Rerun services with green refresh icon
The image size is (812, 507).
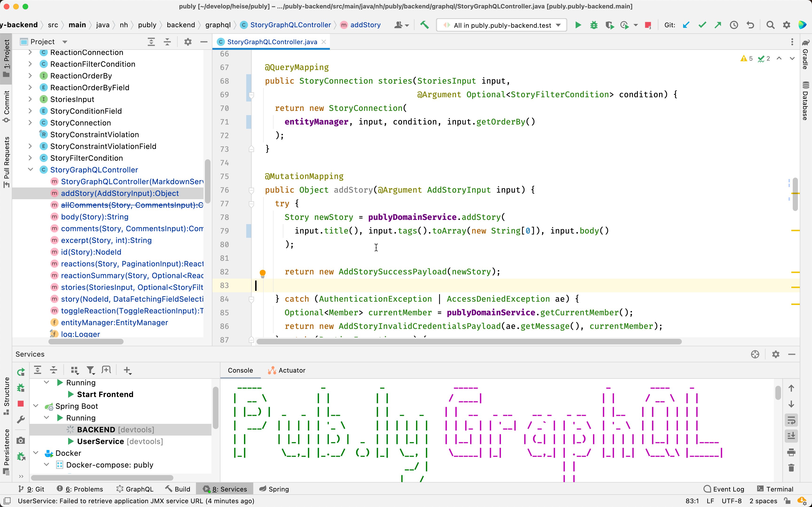pos(21,372)
